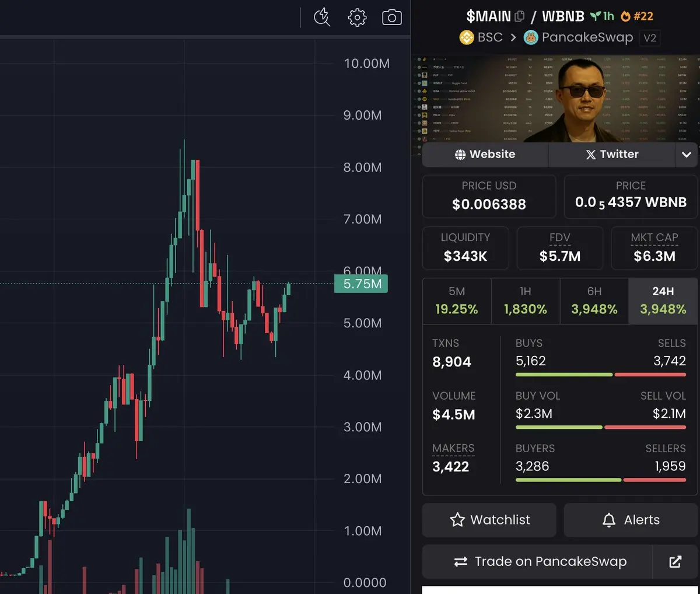Click the TXNS value 8,904
700x594 pixels.
pos(452,362)
